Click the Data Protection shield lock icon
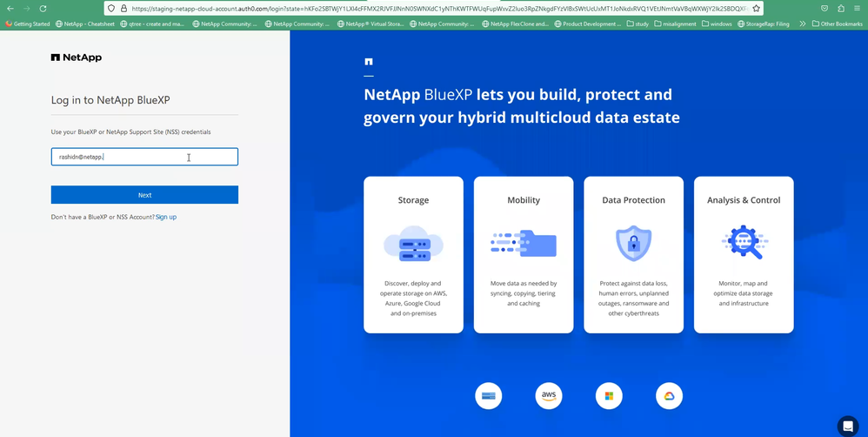This screenshot has width=868, height=437. (633, 243)
